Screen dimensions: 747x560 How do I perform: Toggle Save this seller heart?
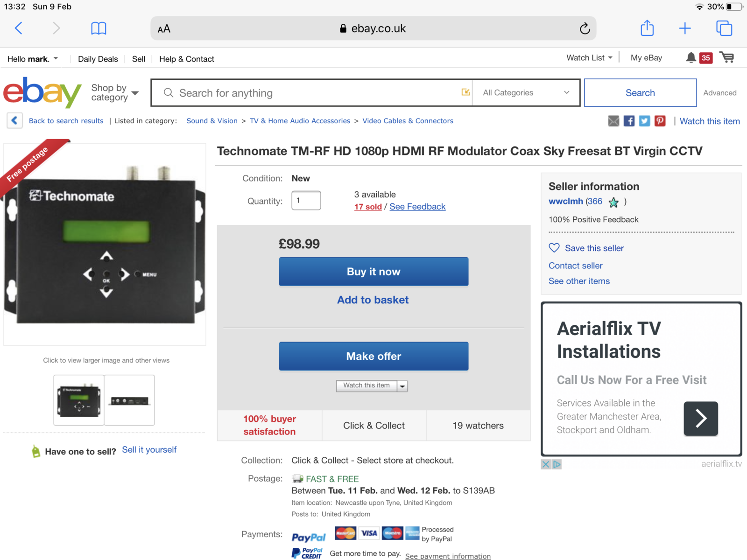554,248
